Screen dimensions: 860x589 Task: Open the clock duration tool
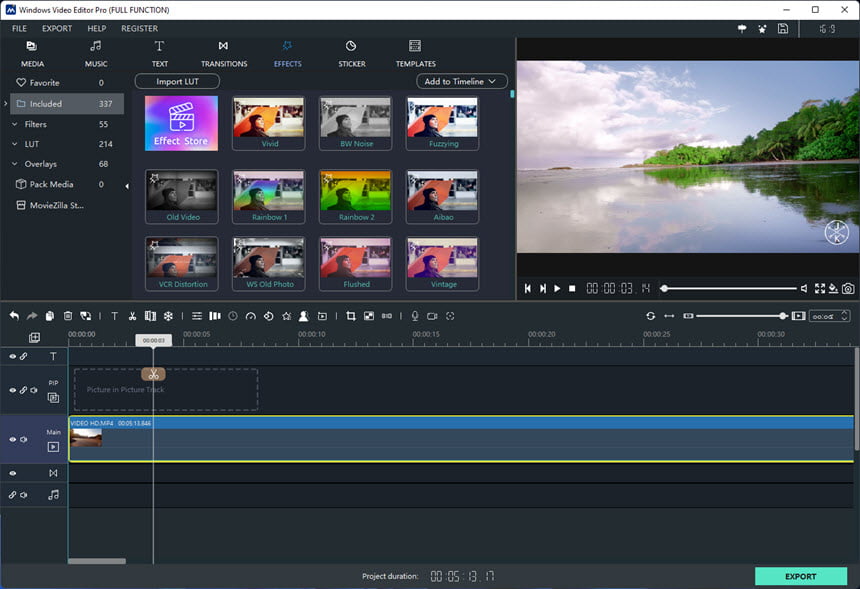click(233, 316)
